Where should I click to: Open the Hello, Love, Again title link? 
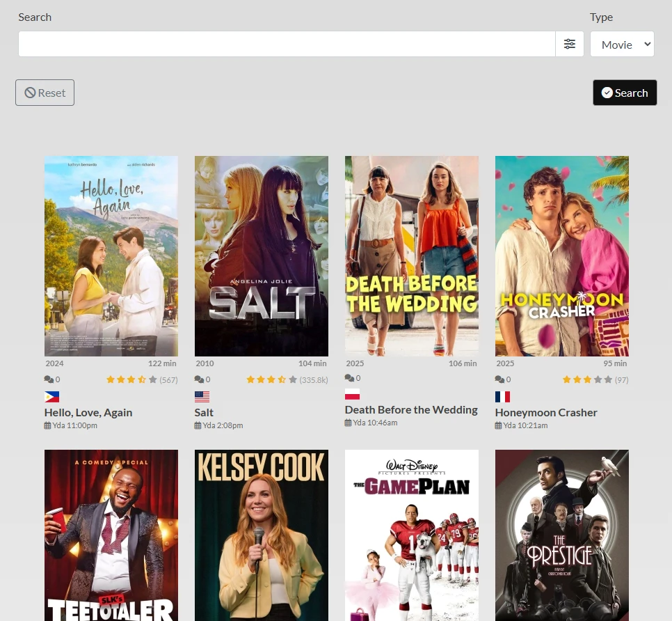click(x=88, y=412)
